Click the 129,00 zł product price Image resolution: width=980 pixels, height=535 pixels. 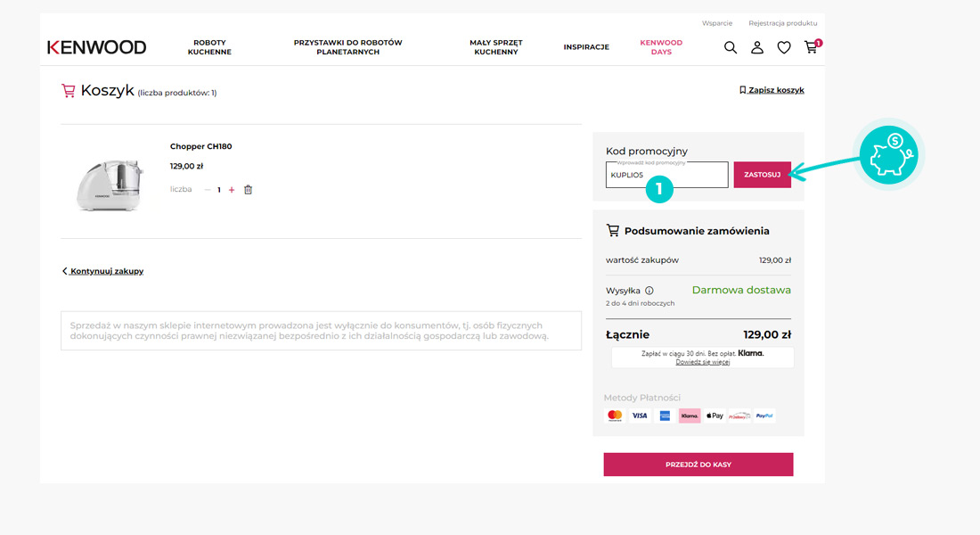(186, 167)
